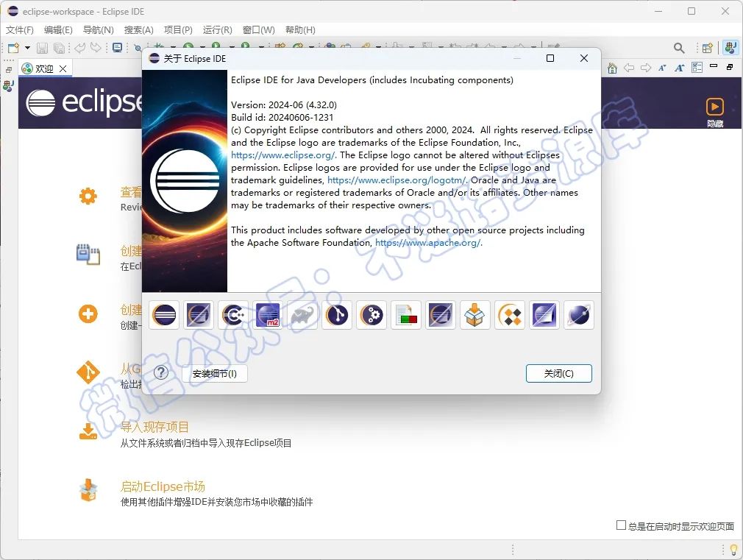
Task: Click the orange play icon labeled 隐藏
Action: [x=714, y=107]
